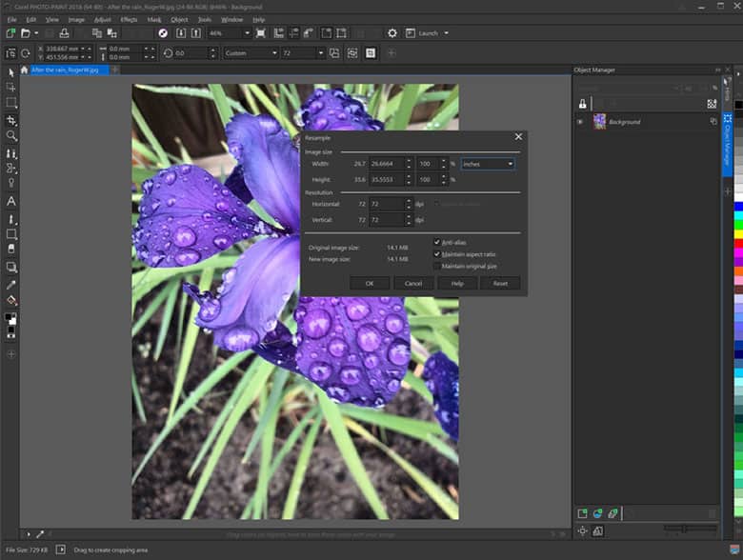Select the Rectangle Mask tool
The height and width of the screenshot is (560, 743).
click(11, 102)
